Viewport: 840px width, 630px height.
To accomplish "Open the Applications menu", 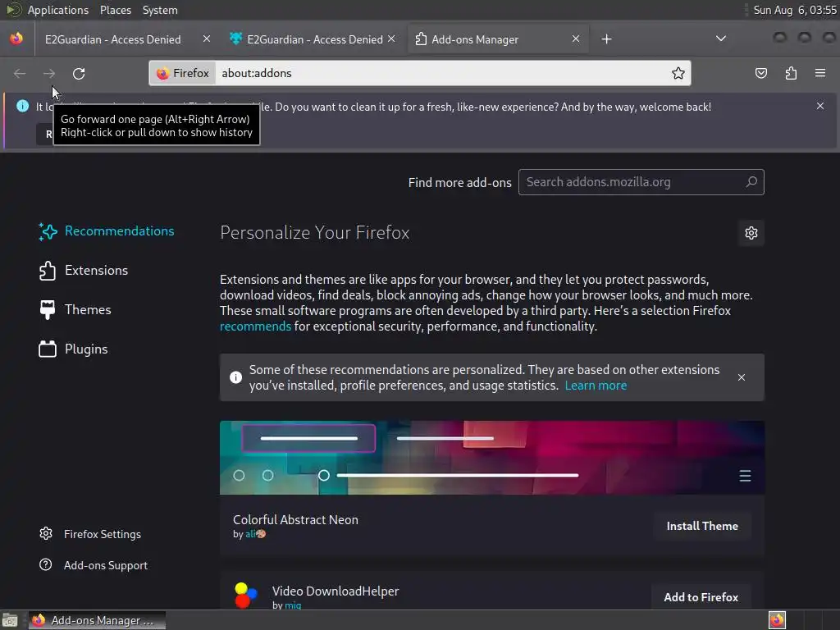I will tap(58, 10).
